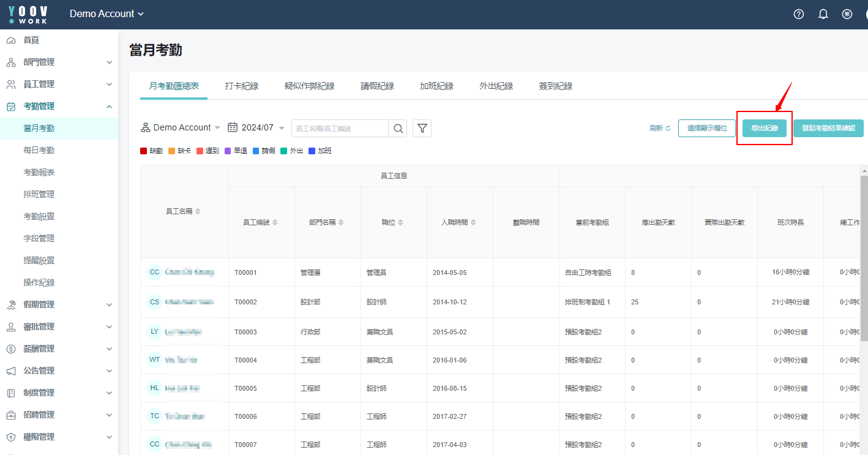Open the notifications bell icon
The height and width of the screenshot is (455, 868).
pos(823,14)
